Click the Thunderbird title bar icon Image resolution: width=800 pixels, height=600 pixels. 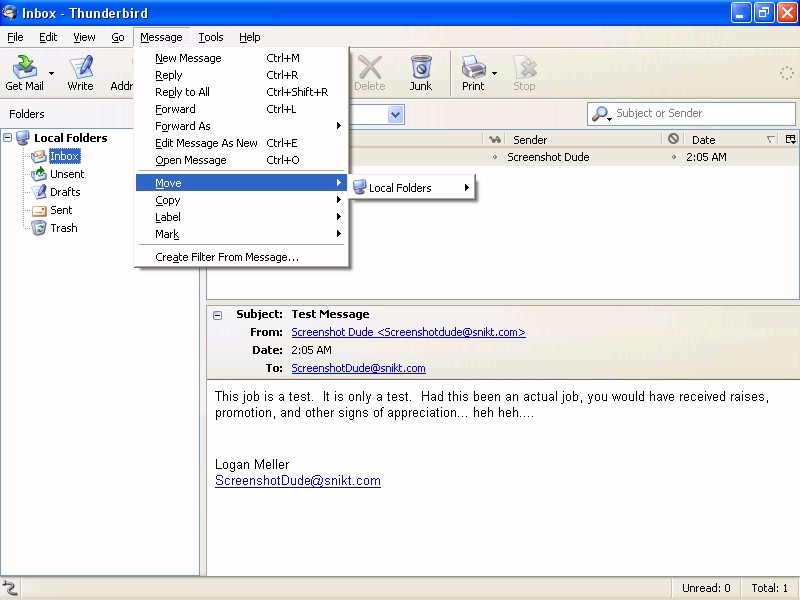click(x=10, y=12)
